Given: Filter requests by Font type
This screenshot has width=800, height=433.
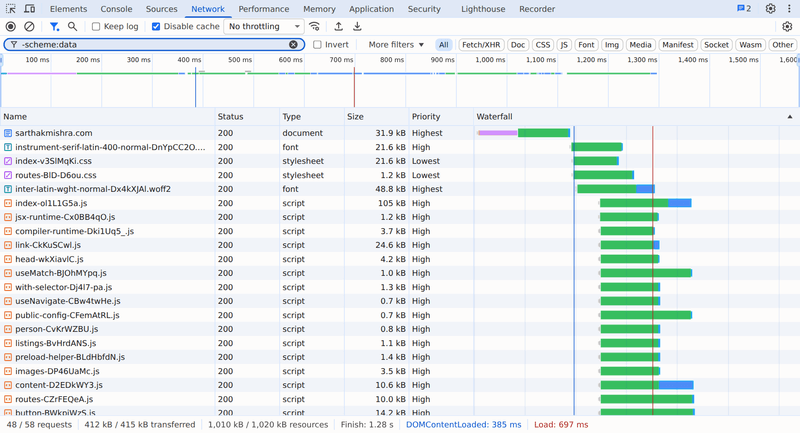Looking at the screenshot, I should tap(586, 45).
